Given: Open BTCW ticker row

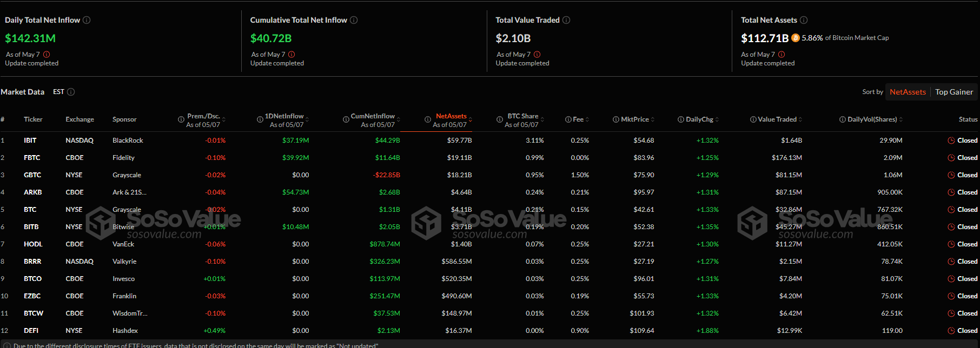Looking at the screenshot, I should tap(34, 313).
